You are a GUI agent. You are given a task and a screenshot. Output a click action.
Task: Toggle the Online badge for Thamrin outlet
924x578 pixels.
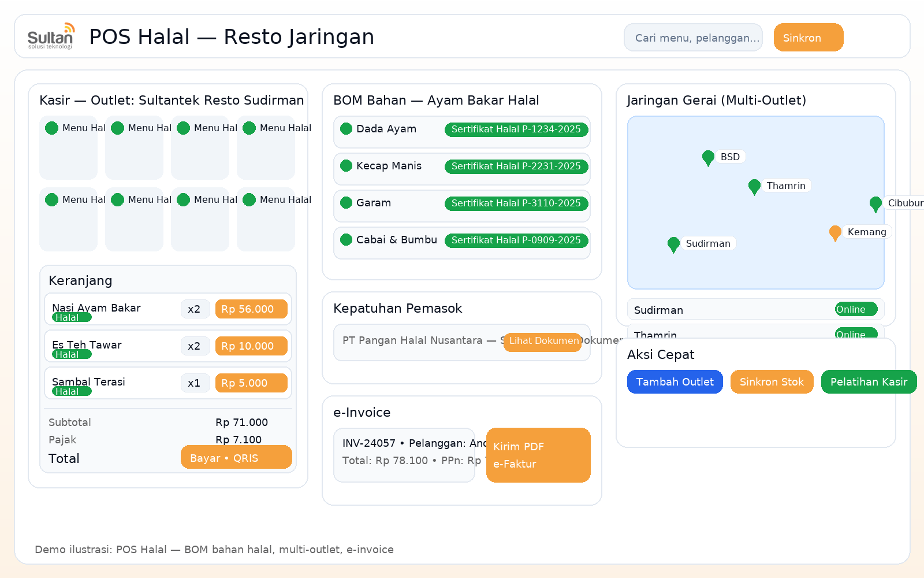(x=855, y=335)
